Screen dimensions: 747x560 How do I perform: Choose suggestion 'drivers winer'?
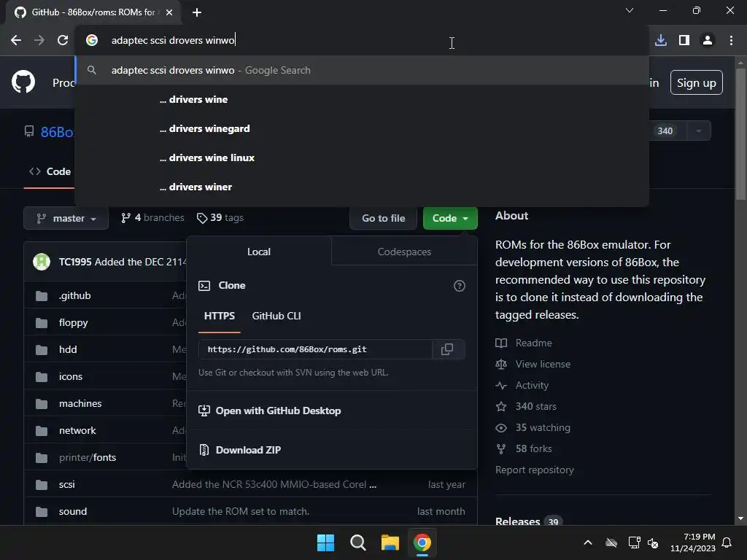[362, 187]
